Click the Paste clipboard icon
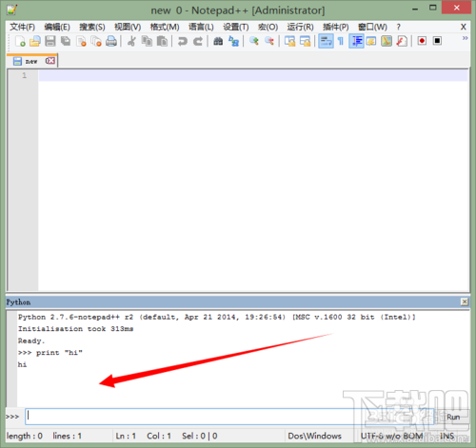Image resolution: width=476 pixels, height=448 pixels. click(162, 41)
